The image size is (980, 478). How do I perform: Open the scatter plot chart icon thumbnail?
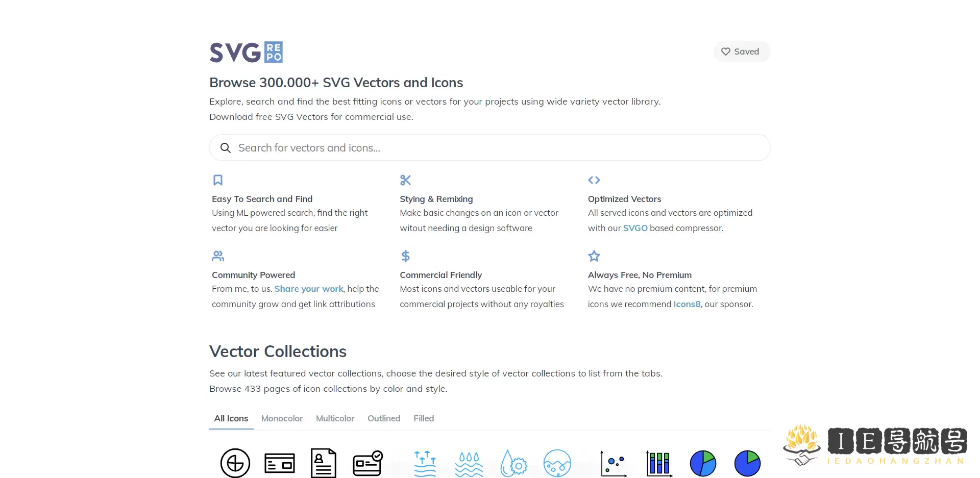[x=614, y=464]
